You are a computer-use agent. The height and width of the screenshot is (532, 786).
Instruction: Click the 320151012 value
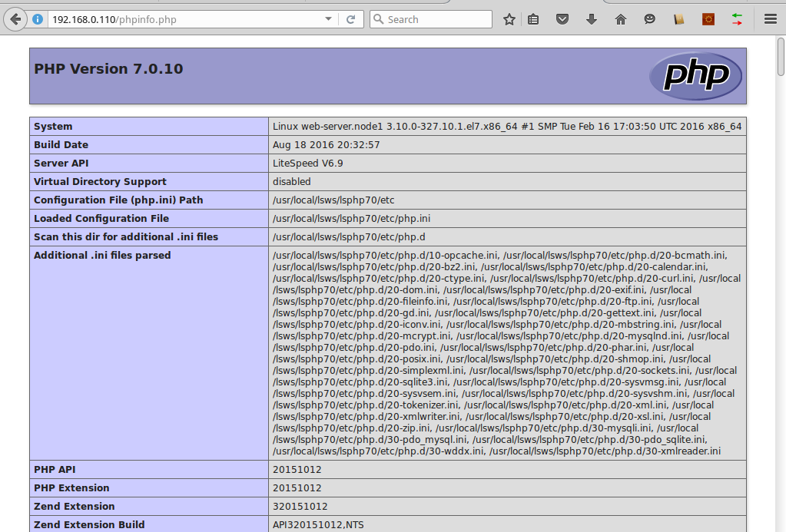[x=300, y=507]
